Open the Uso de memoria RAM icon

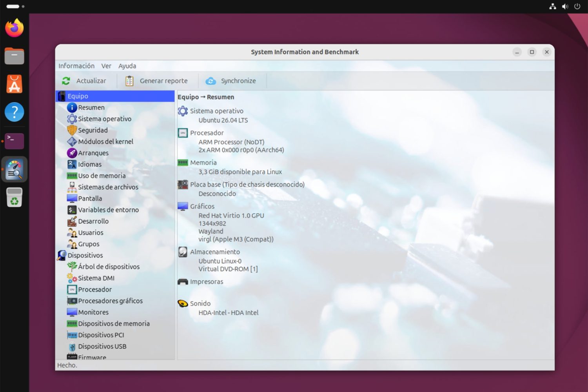pos(72,176)
